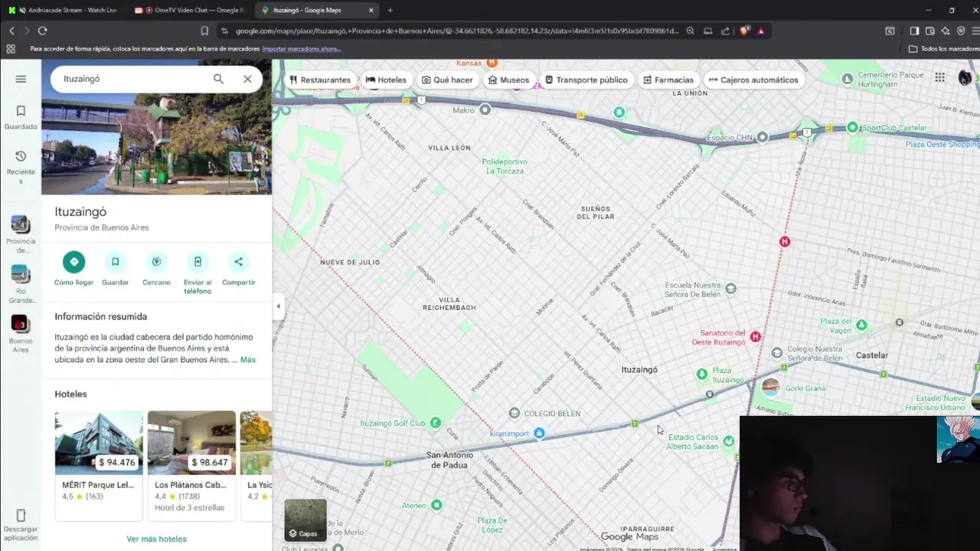Image resolution: width=980 pixels, height=551 pixels.
Task: Open the Capas layers thumbnail
Action: 305,520
